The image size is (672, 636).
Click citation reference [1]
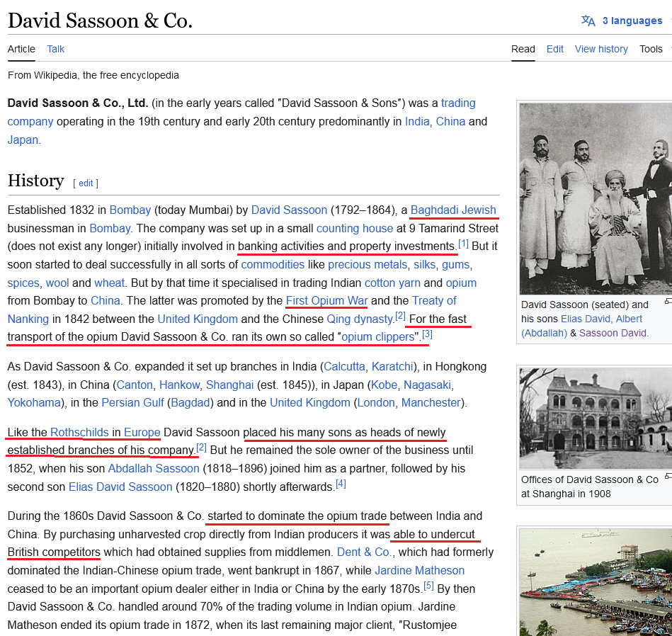(463, 244)
